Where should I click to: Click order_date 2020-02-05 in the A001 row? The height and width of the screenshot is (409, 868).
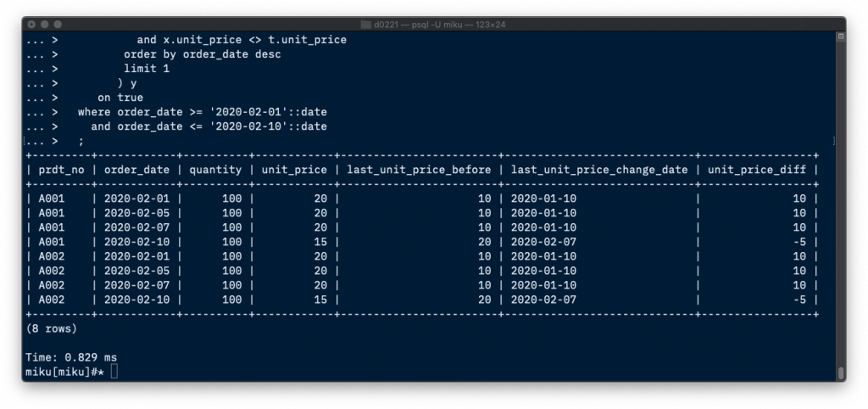coord(136,213)
